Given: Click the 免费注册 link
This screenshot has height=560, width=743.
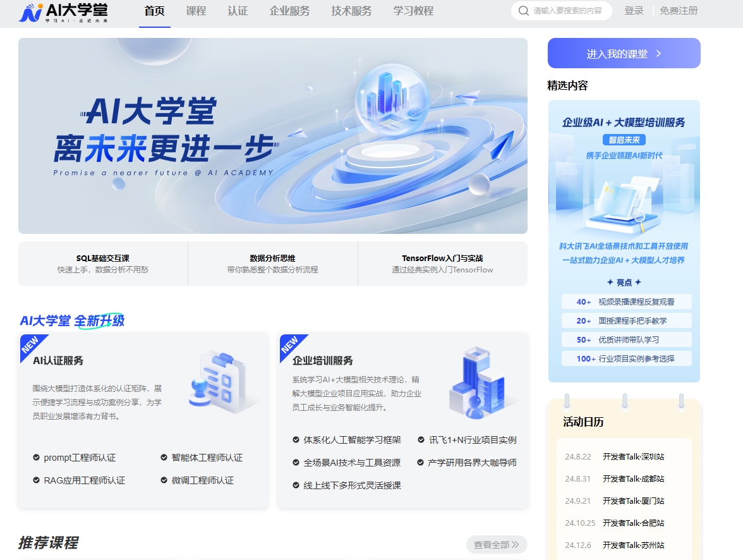Looking at the screenshot, I should pos(679,11).
